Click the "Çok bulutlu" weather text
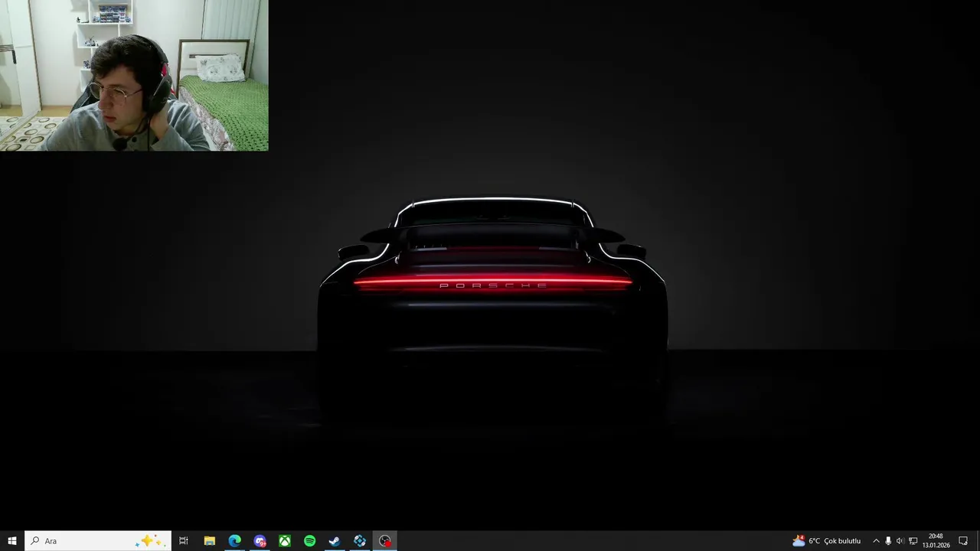 pyautogui.click(x=842, y=541)
